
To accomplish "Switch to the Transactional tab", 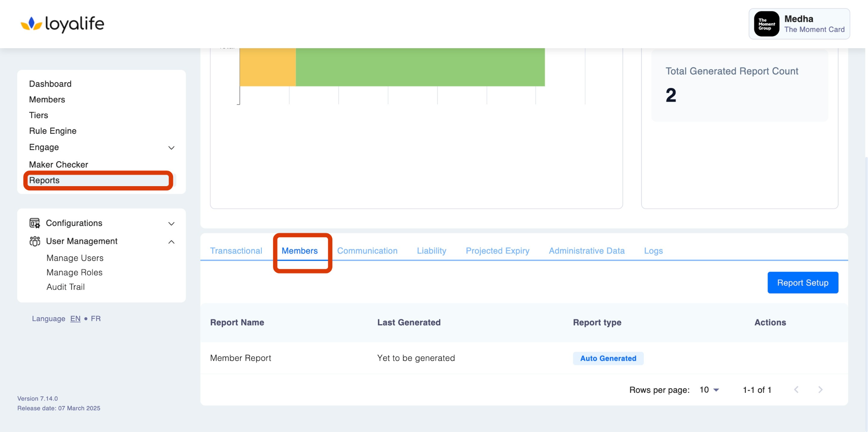I will click(236, 251).
